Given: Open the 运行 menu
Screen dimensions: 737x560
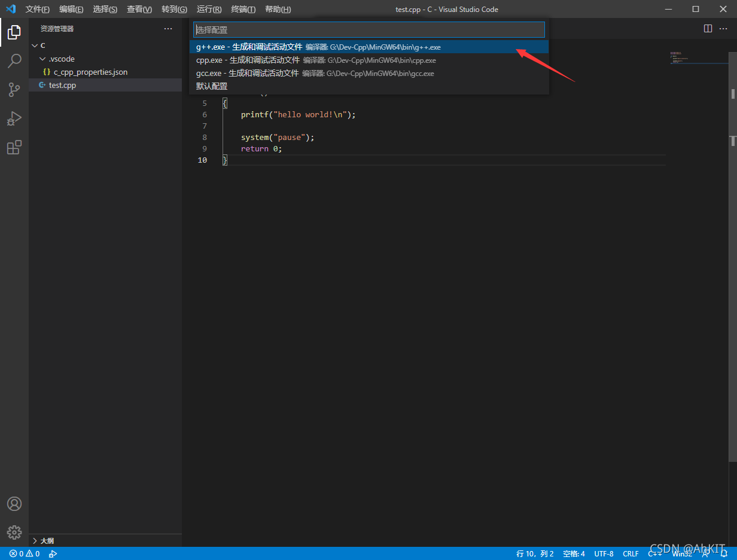Looking at the screenshot, I should pyautogui.click(x=209, y=9).
